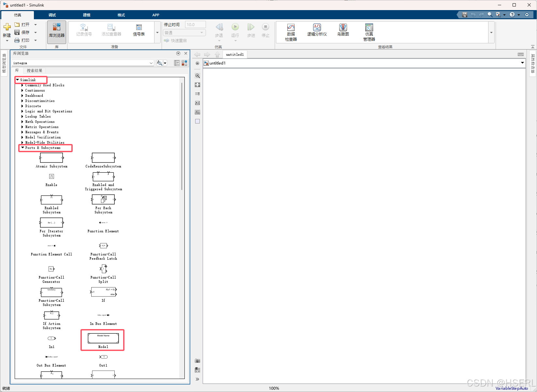Switch library browser to grid view icon
Viewport: 537px width, 392px height.
(184, 63)
